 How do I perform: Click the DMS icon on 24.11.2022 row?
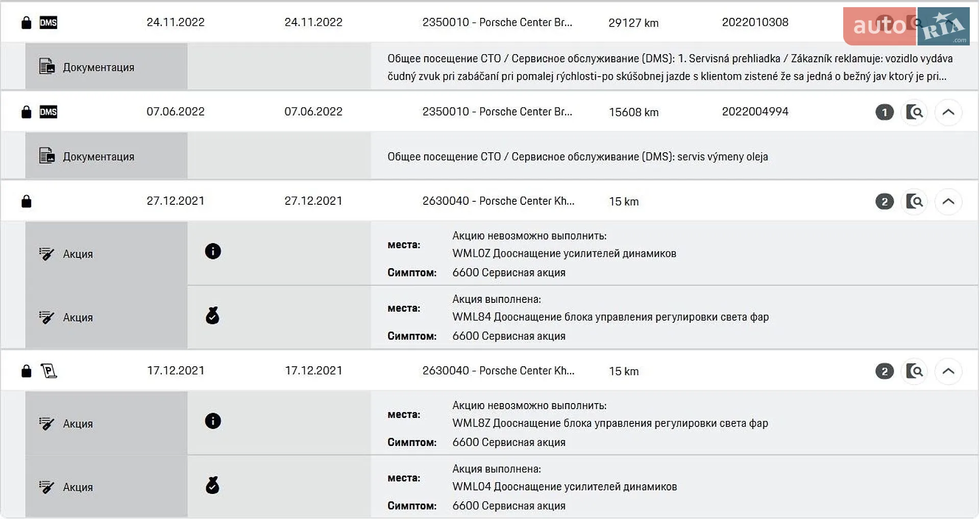(48, 22)
